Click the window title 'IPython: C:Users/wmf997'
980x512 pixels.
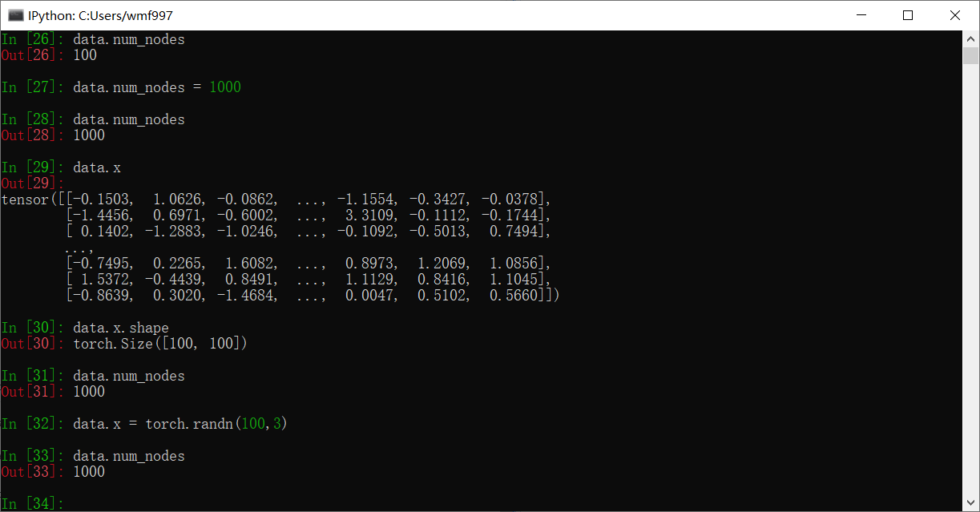(100, 15)
